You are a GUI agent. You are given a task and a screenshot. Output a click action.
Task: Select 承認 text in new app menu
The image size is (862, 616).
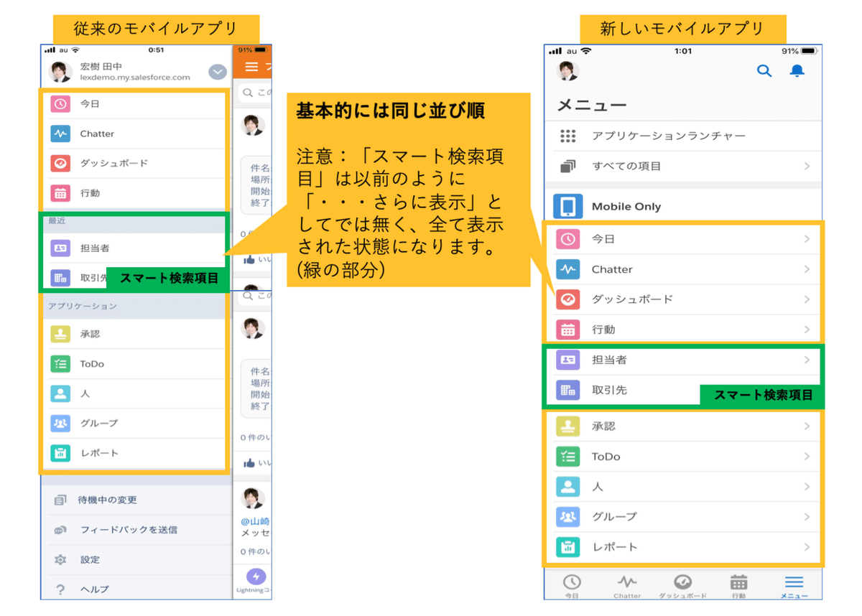[603, 426]
